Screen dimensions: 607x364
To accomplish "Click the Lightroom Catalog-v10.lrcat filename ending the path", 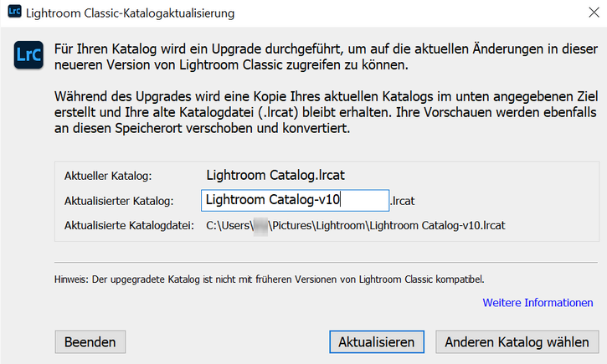I will click(x=439, y=225).
